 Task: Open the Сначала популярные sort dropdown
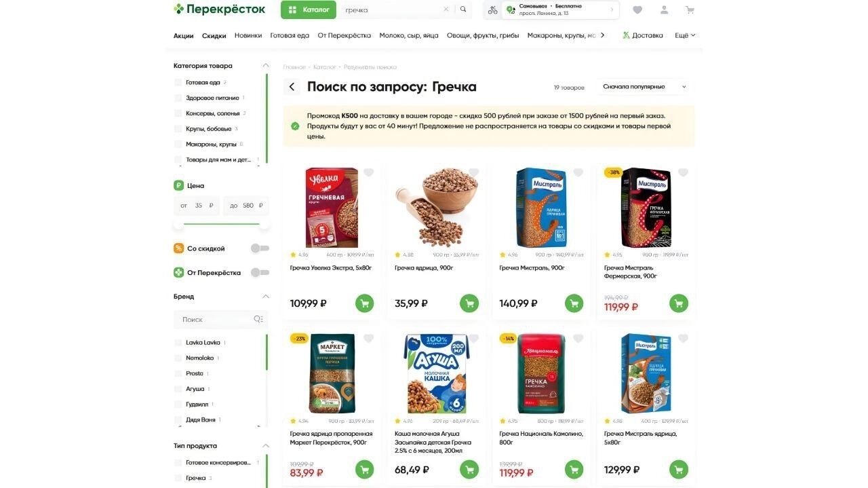click(x=645, y=87)
